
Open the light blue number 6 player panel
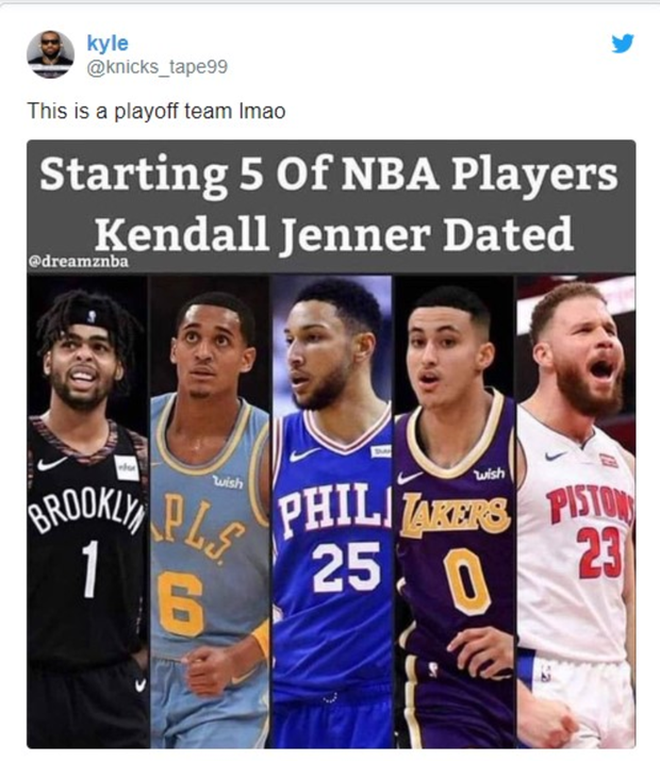210,512
